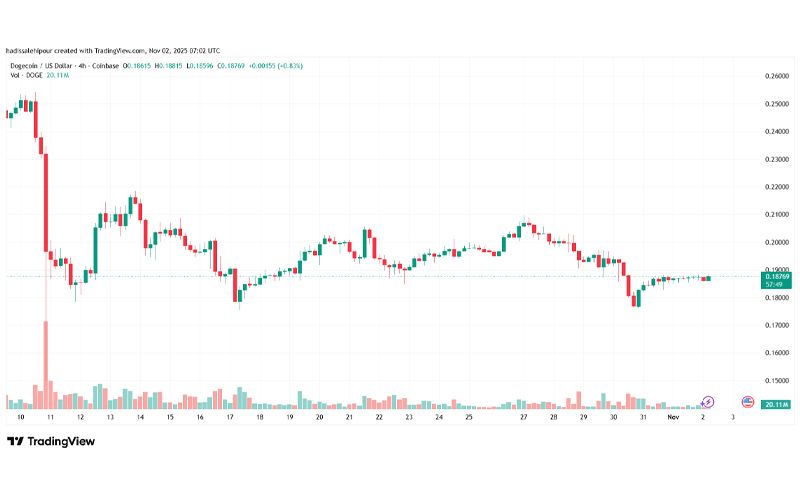Image resolution: width=800 pixels, height=500 pixels.
Task: Click the Vol · DOGE indicator label
Action: tap(27, 75)
